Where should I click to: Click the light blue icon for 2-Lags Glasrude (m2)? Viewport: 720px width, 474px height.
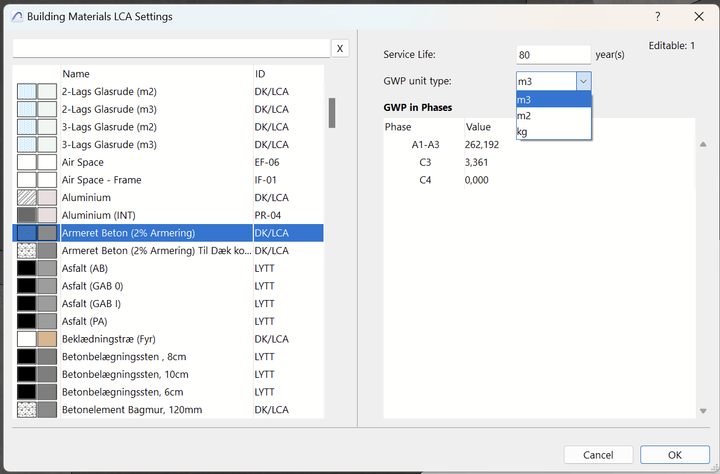tap(27, 92)
